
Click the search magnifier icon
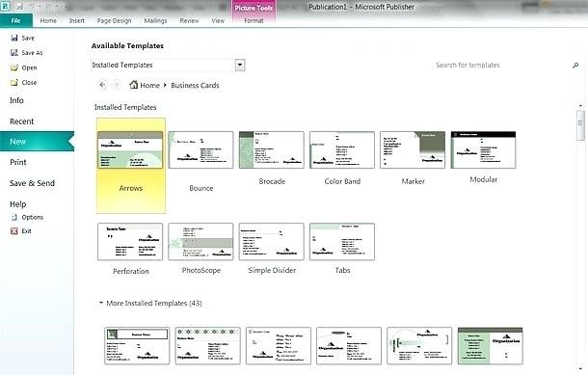575,66
